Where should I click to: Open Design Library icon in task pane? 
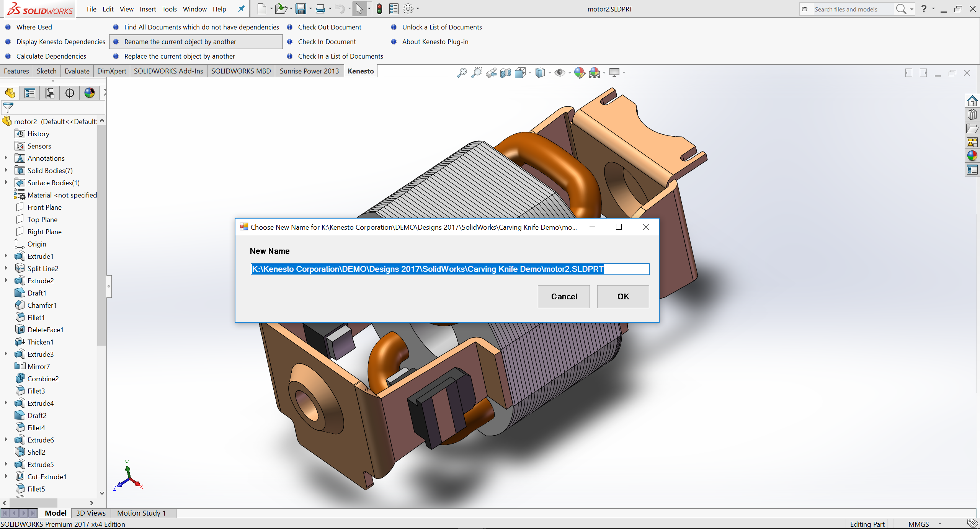tap(972, 114)
